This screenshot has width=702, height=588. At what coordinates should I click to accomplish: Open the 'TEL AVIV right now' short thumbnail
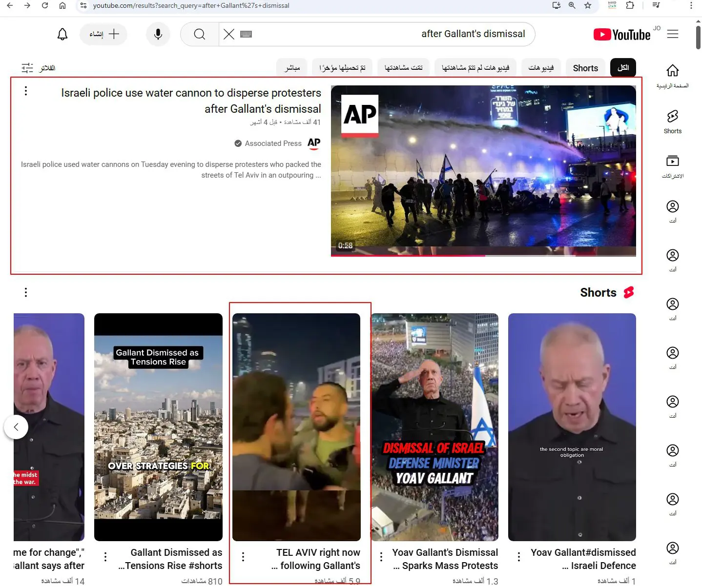(296, 427)
